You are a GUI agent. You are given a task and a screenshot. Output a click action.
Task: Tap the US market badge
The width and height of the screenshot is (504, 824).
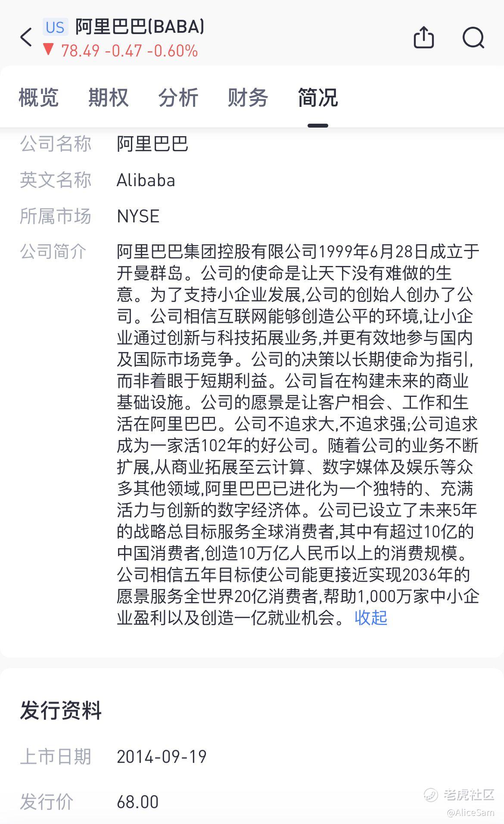55,27
